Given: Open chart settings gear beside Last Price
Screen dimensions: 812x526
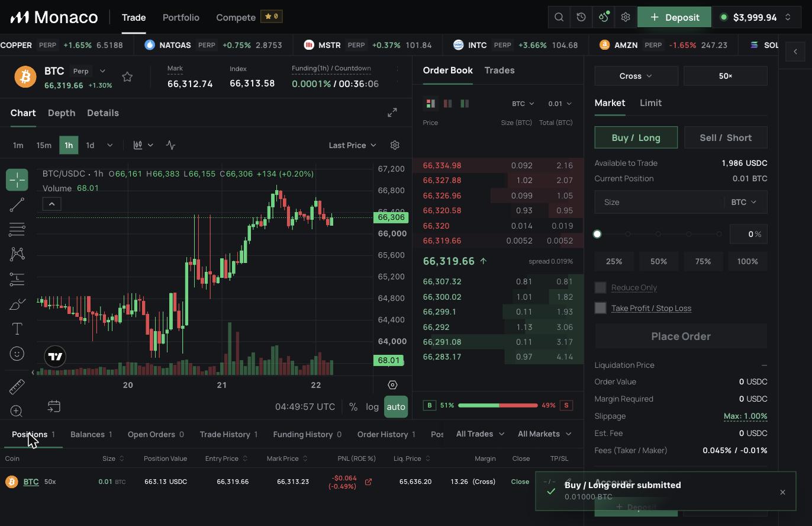Looking at the screenshot, I should pyautogui.click(x=395, y=145).
